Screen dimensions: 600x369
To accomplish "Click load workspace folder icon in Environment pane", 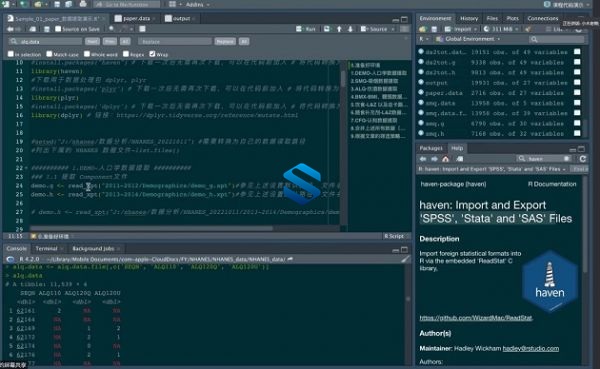I will [422, 29].
